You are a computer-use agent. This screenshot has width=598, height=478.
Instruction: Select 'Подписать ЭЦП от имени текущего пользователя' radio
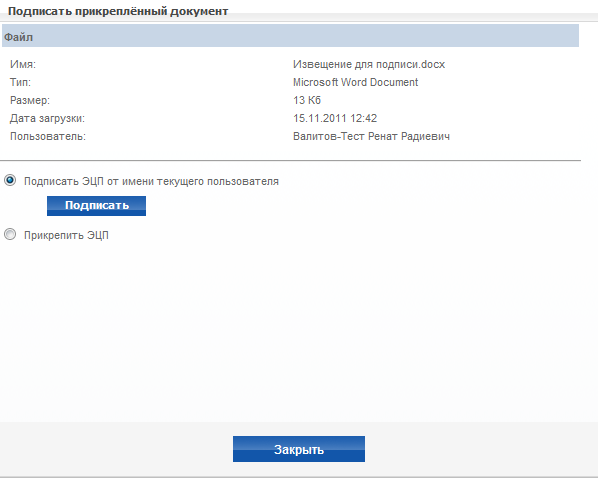[x=10, y=180]
